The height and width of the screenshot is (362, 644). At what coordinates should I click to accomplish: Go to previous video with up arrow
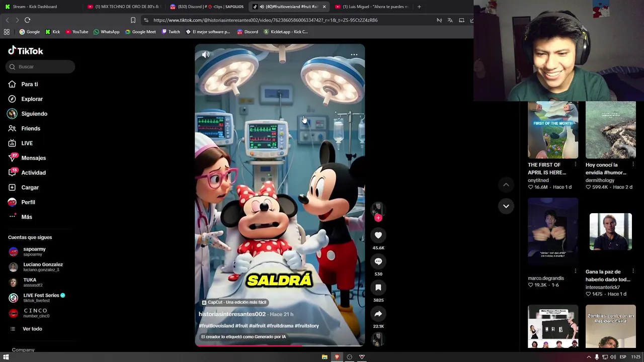[x=506, y=185]
